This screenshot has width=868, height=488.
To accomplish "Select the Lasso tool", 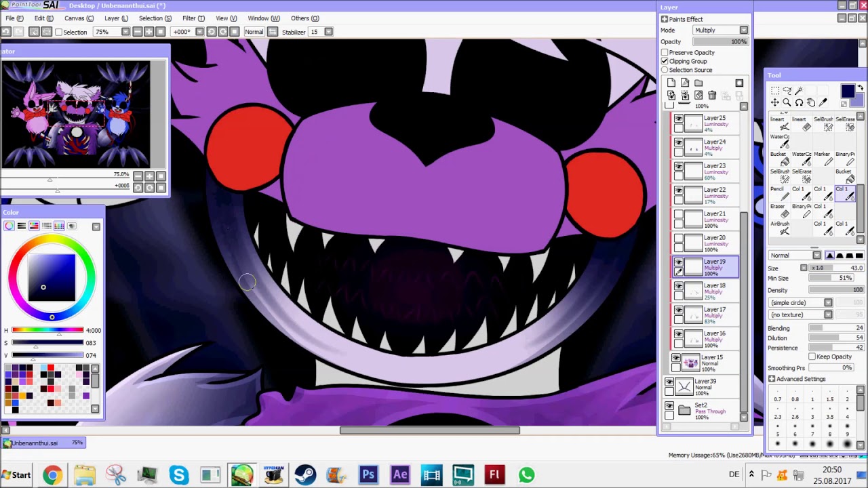I will pyautogui.click(x=787, y=90).
